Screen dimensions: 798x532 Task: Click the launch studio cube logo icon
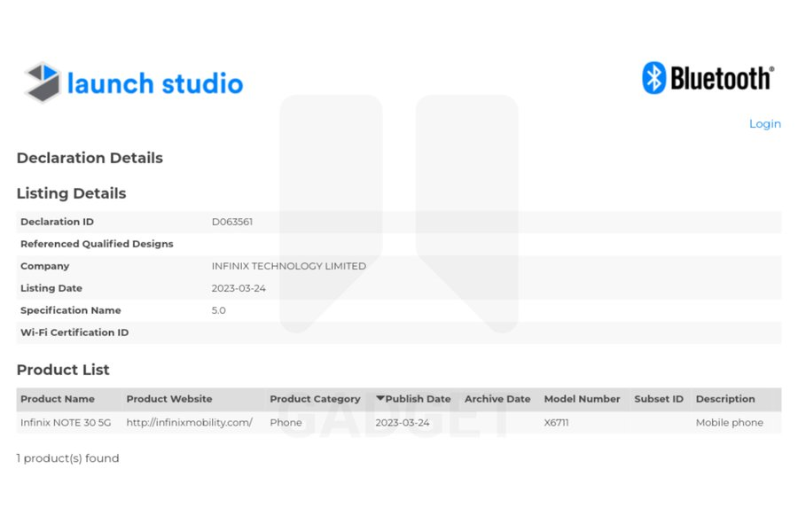43,82
